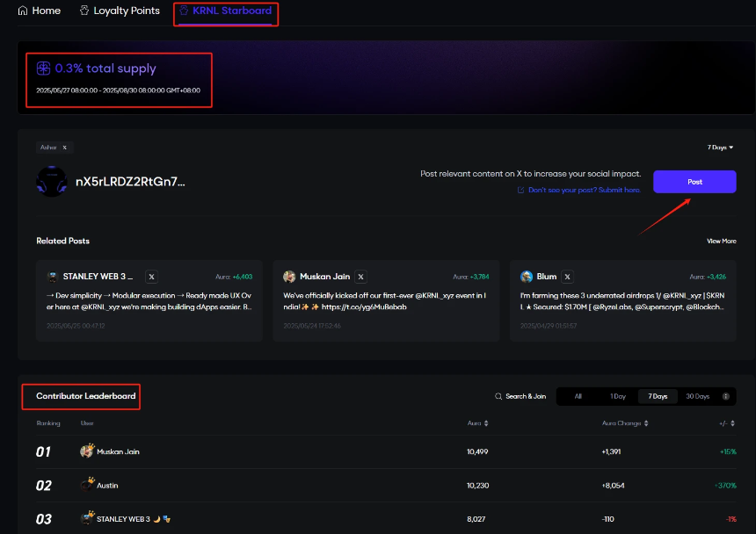This screenshot has height=534, width=756.
Task: Sort leaderboard by Aura column
Action: [477, 422]
